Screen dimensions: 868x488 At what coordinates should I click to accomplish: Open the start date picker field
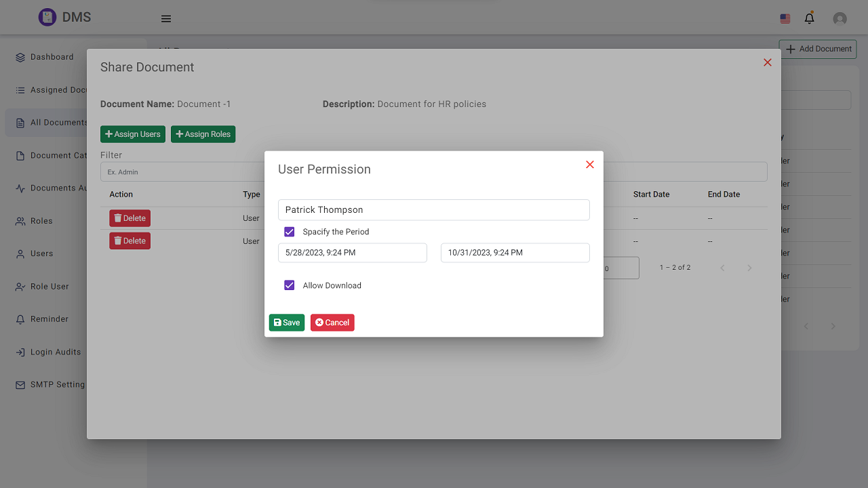coord(352,253)
